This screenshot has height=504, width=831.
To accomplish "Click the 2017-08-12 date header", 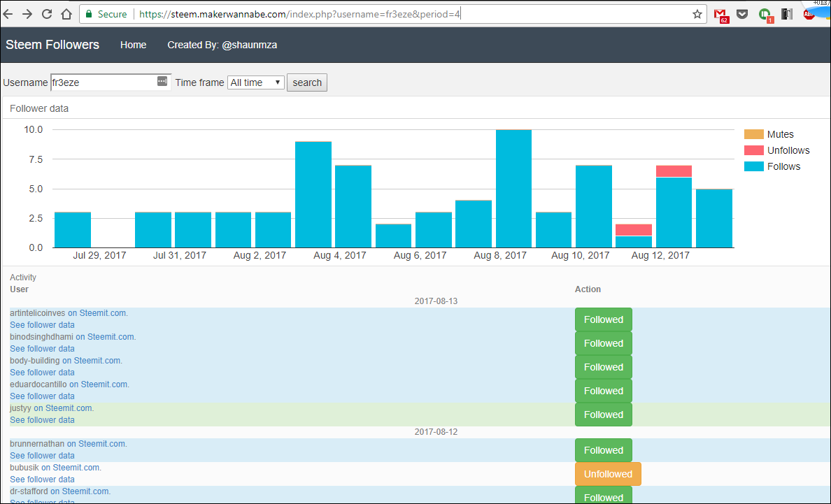I will pyautogui.click(x=436, y=432).
